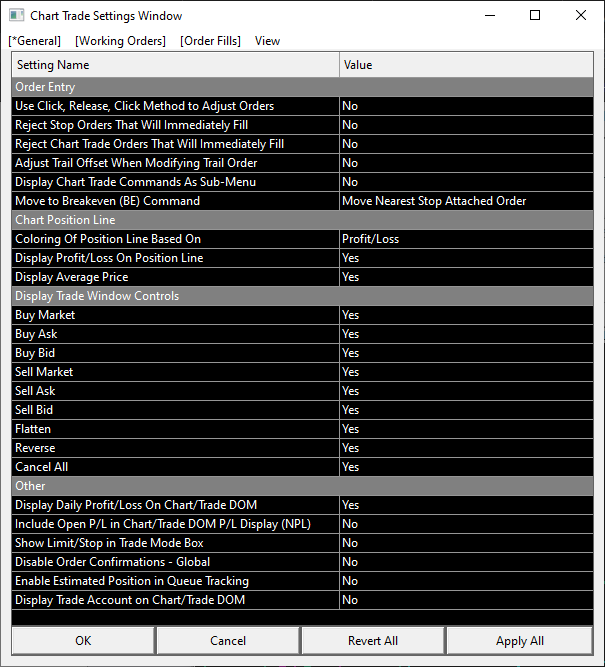Screen dimensions: 605x667
Task: Toggle value of Adjust Trail Offset setting
Action: (466, 163)
